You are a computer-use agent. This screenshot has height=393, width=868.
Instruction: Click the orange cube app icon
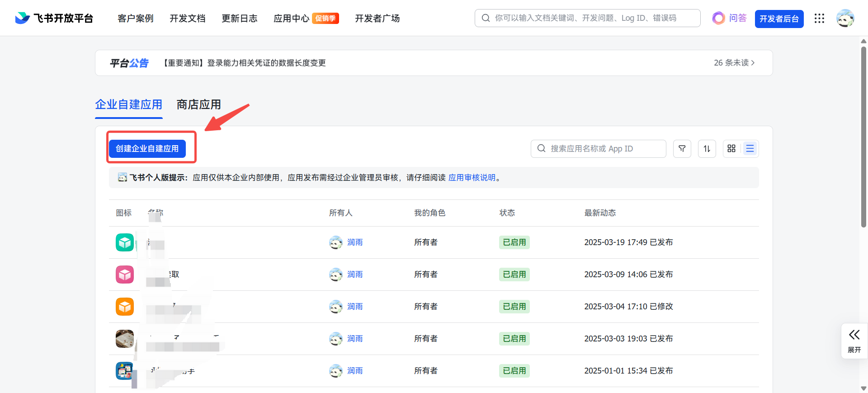click(x=125, y=307)
